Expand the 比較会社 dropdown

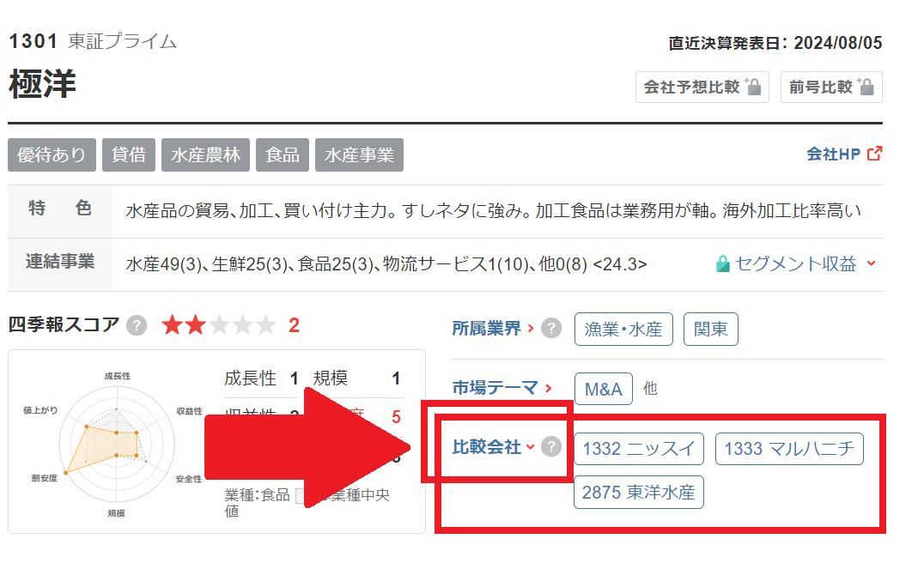pos(493,447)
